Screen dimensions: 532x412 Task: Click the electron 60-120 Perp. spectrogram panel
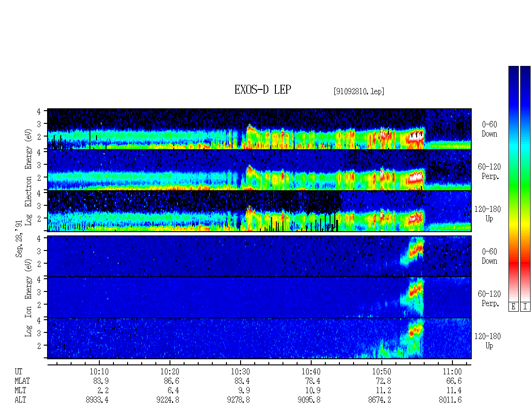click(259, 170)
